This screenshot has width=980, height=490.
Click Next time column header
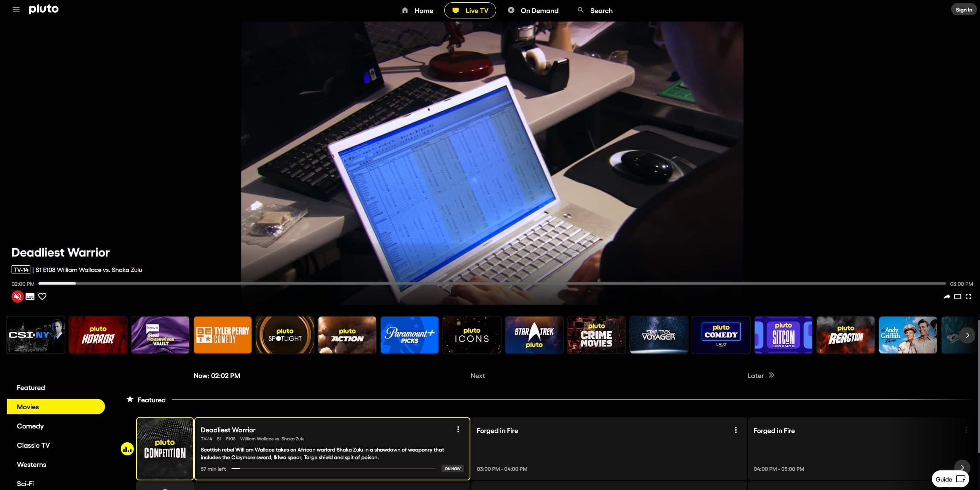[478, 376]
